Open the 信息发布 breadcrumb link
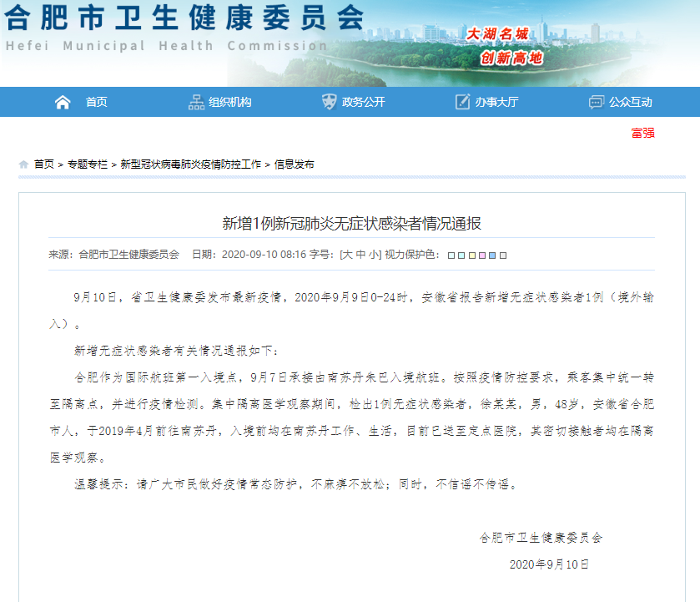The image size is (700, 602). point(295,164)
